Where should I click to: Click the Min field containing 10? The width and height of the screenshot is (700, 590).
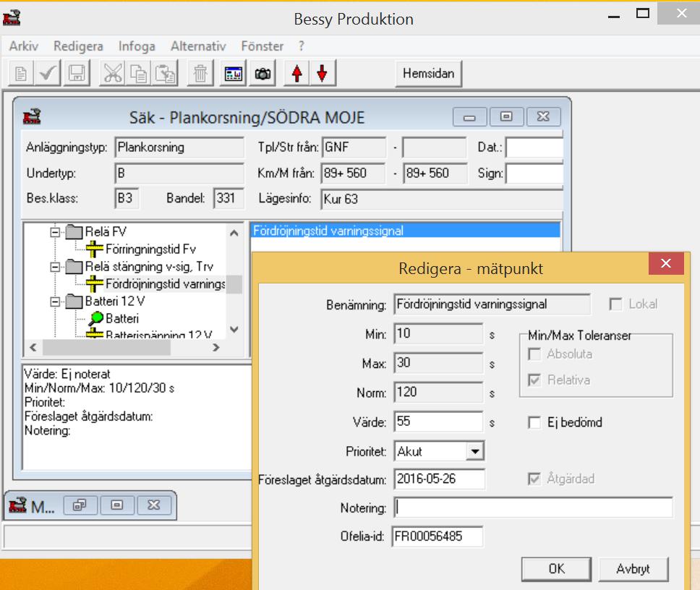pos(438,333)
